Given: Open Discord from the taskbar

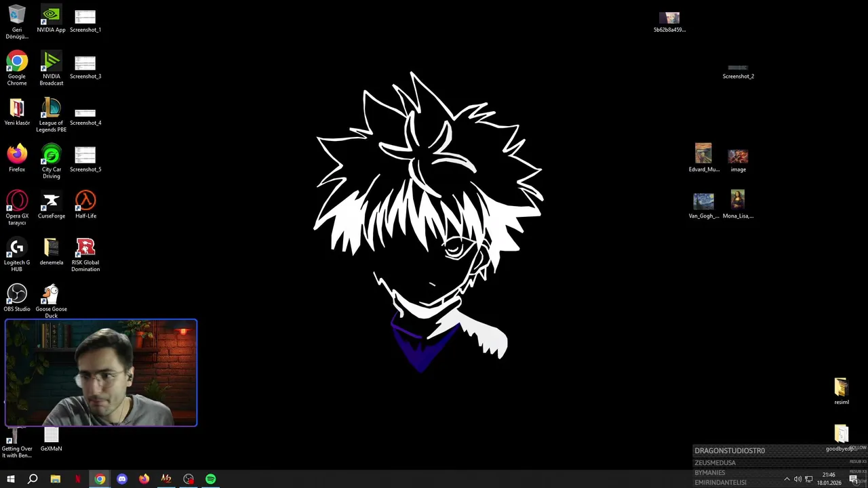Looking at the screenshot, I should (122, 479).
